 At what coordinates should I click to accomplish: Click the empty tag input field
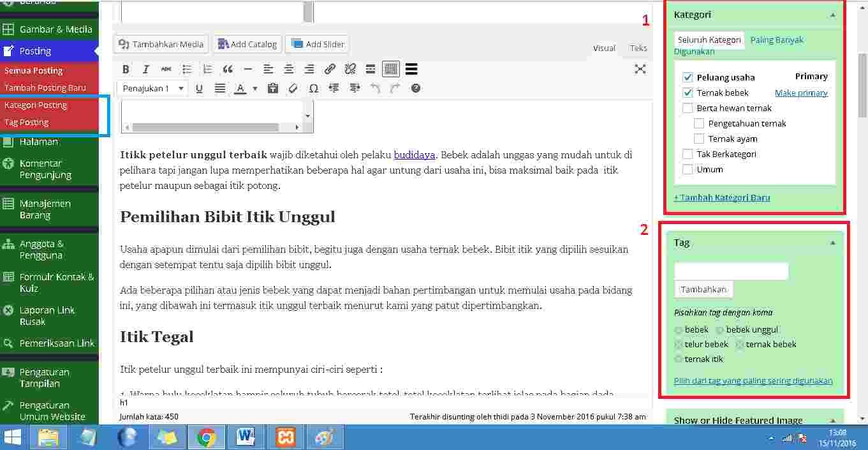point(730,271)
